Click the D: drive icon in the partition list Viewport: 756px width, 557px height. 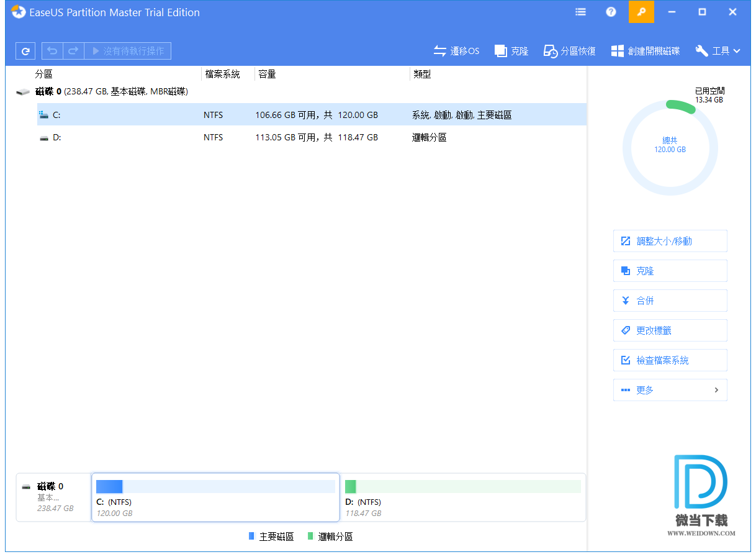point(43,138)
